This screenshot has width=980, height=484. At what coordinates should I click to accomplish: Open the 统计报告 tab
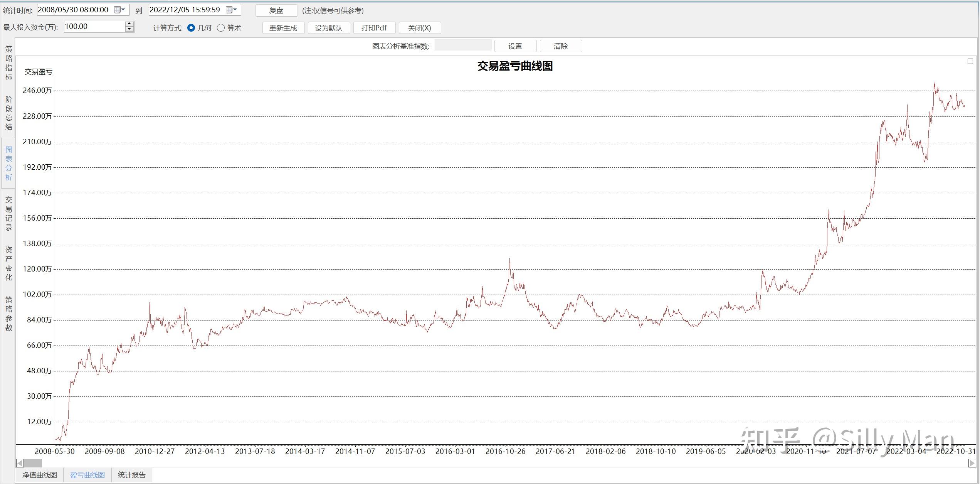click(131, 475)
